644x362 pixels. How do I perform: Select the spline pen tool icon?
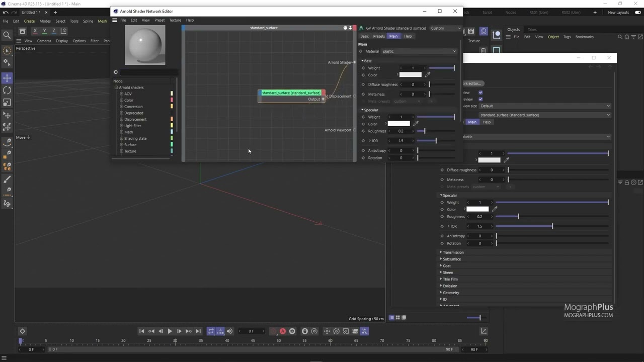pos(7,142)
